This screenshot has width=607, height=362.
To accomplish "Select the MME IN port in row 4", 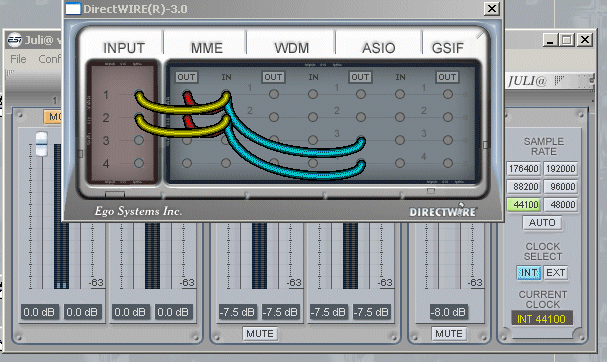I will coord(226,163).
